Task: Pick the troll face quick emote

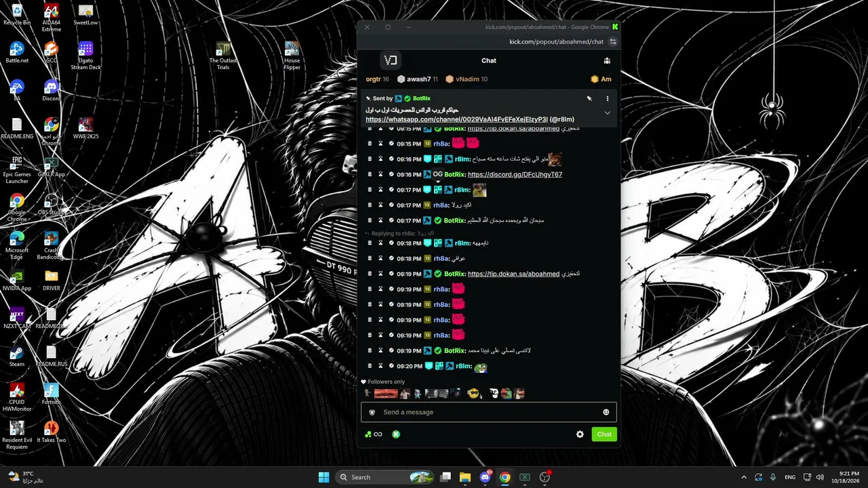Action: tap(494, 393)
